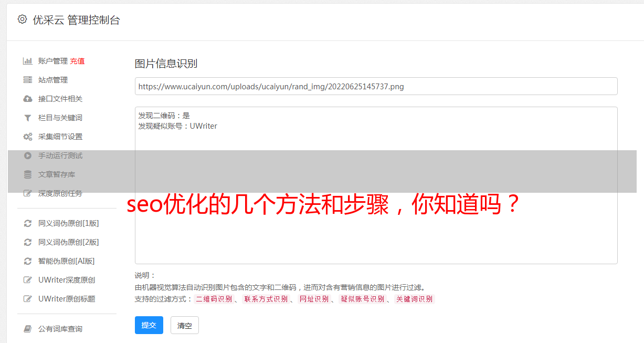Click inside the recognition result text area

(x=376, y=185)
